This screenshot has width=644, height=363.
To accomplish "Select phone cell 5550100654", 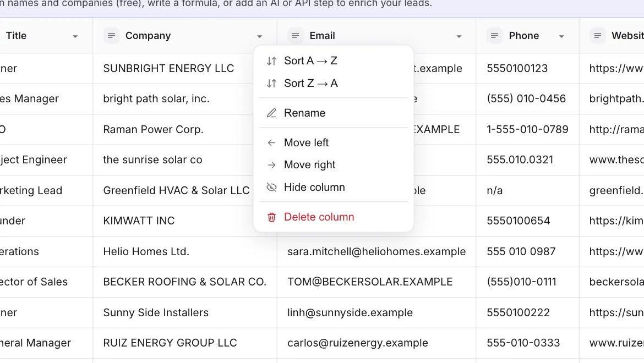I will tap(528, 221).
